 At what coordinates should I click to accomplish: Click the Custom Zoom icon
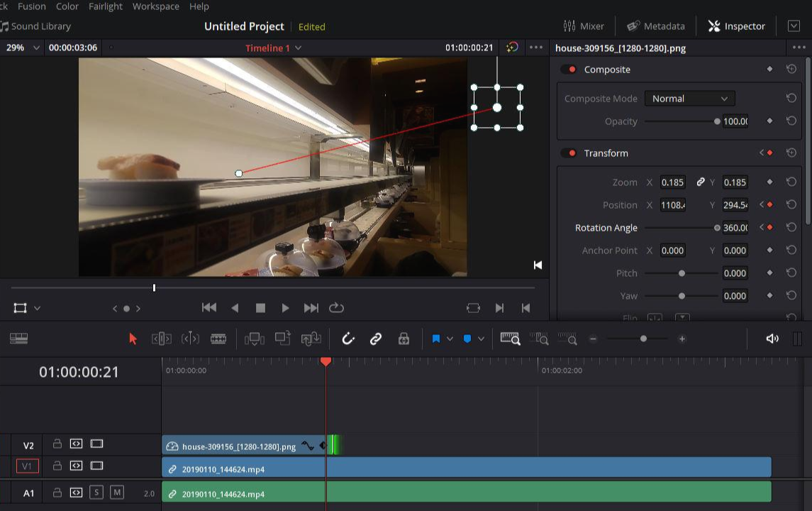567,339
